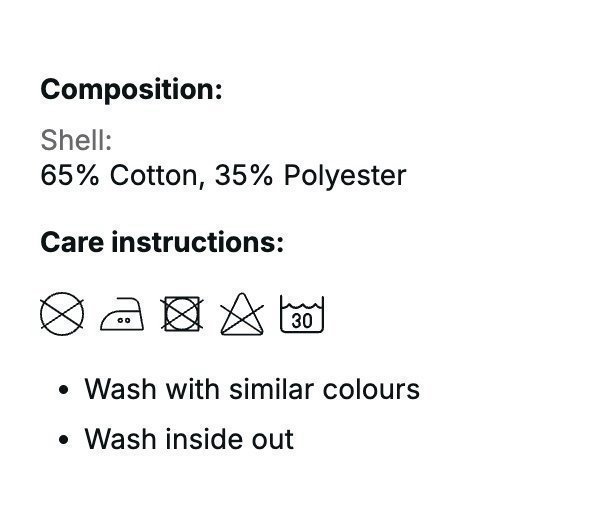614x512 pixels.
Task: Click the word 'out' in the second bullet
Action: (x=275, y=439)
